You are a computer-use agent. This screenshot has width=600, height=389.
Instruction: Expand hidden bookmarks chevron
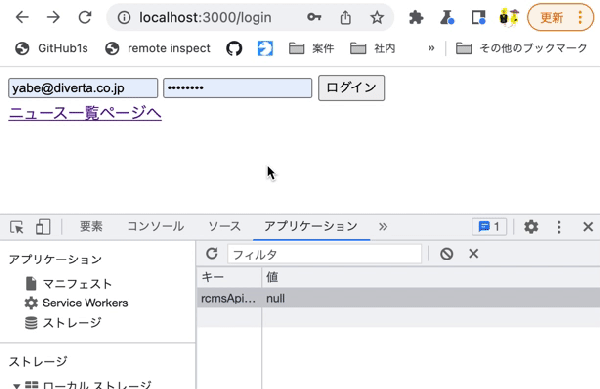tap(431, 48)
